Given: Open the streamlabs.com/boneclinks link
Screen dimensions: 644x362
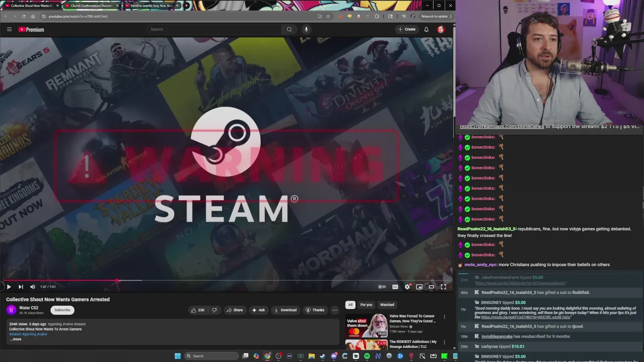Looking at the screenshot, I should [502, 127].
